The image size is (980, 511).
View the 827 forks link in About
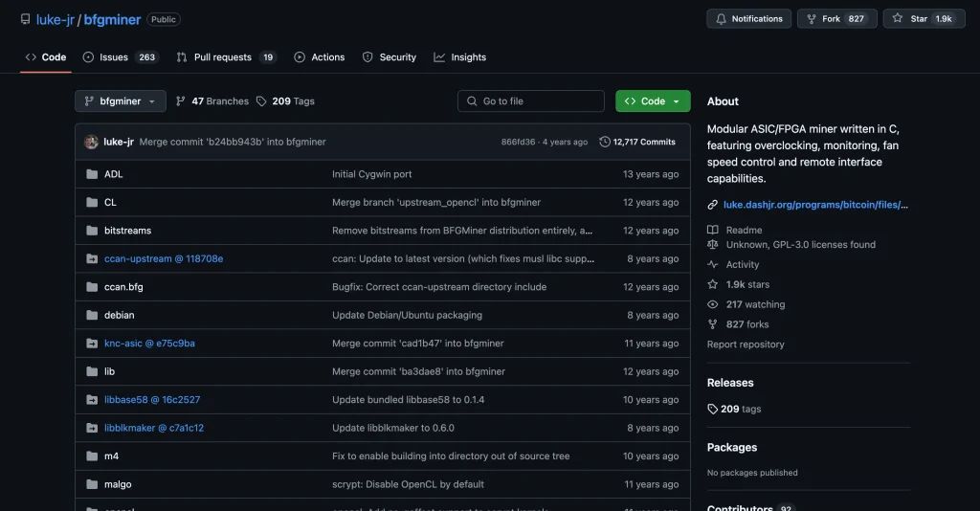[747, 324]
